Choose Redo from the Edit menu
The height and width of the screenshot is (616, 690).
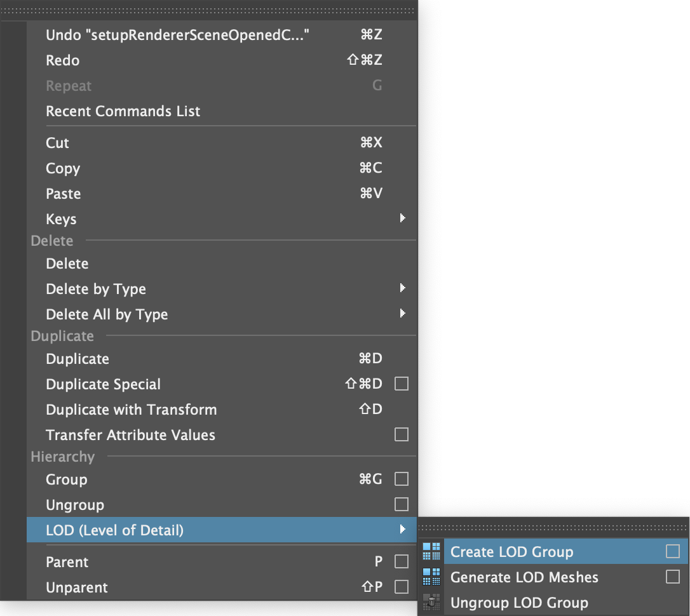[63, 60]
